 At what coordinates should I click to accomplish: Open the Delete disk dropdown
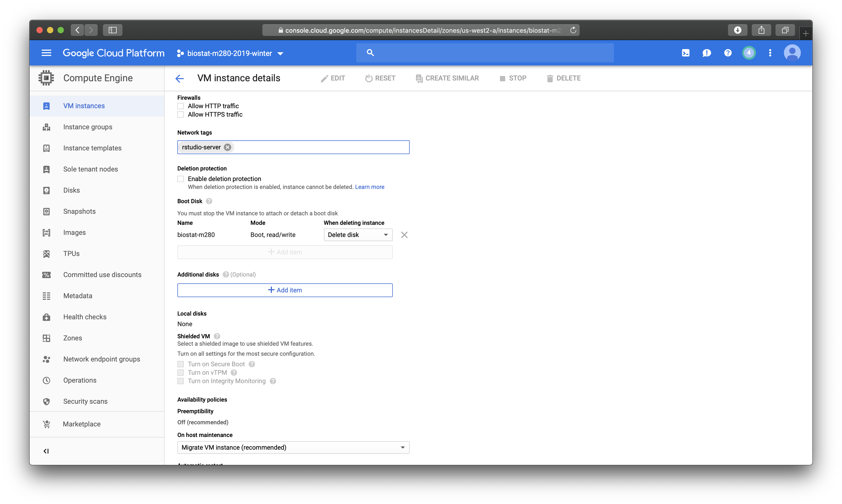(358, 235)
